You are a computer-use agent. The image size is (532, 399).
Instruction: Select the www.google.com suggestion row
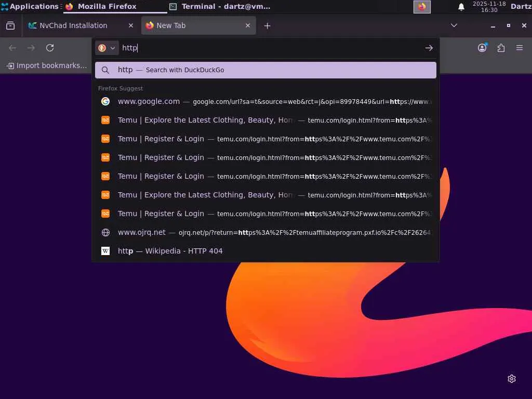(265, 101)
